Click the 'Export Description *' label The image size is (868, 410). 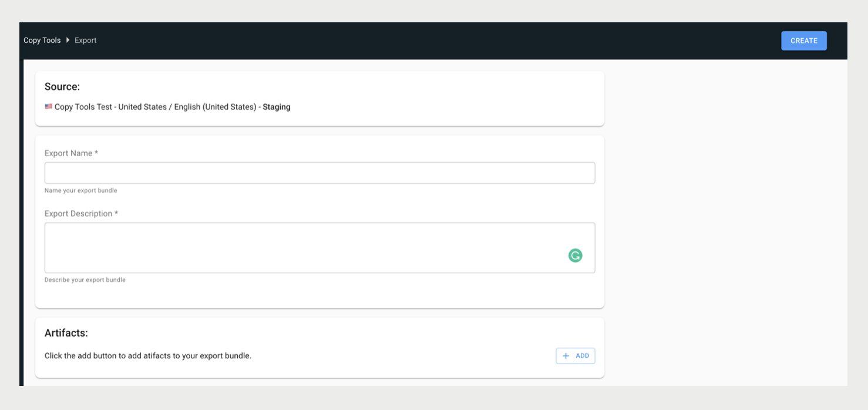[81, 214]
